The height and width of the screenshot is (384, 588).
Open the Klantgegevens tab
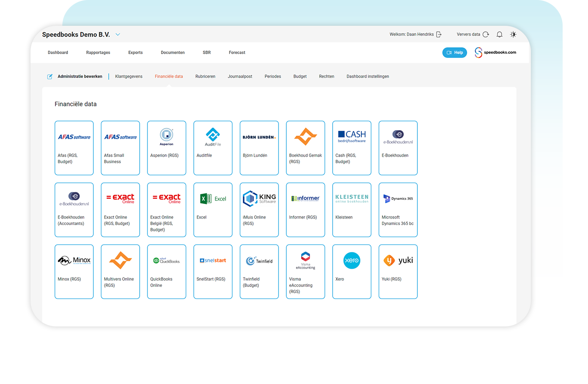(x=129, y=76)
